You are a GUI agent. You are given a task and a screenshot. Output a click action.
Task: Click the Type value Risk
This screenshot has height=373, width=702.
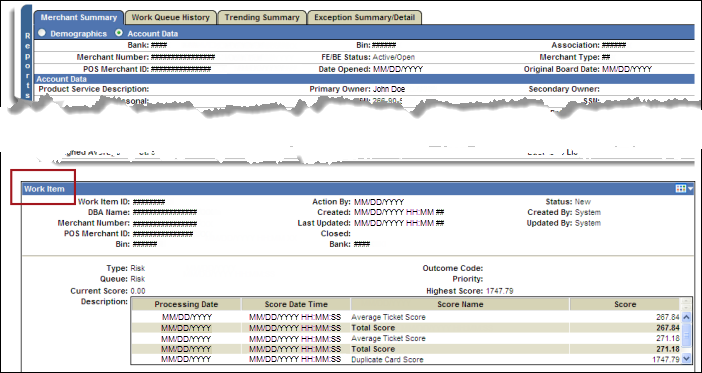(x=137, y=268)
